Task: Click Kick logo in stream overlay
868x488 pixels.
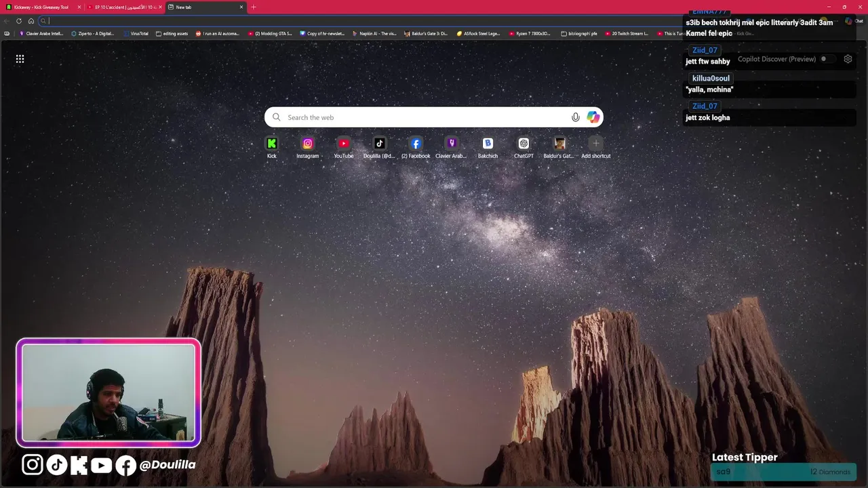Action: coord(79,464)
